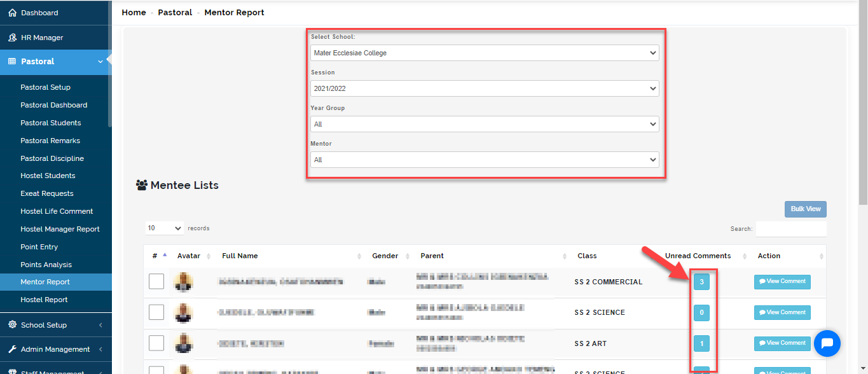The height and width of the screenshot is (374, 868).
Task: Click the Admin Management wrench icon
Action: tap(12, 349)
